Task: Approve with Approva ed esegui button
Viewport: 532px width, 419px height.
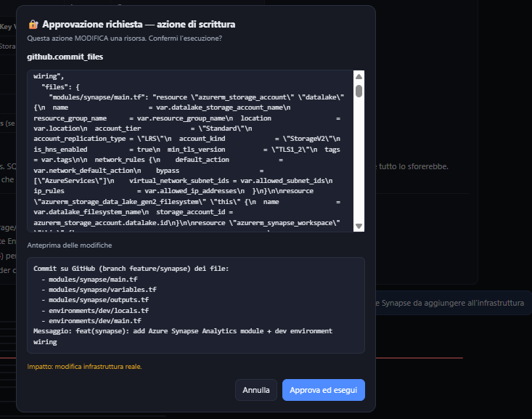Action: coord(324,390)
